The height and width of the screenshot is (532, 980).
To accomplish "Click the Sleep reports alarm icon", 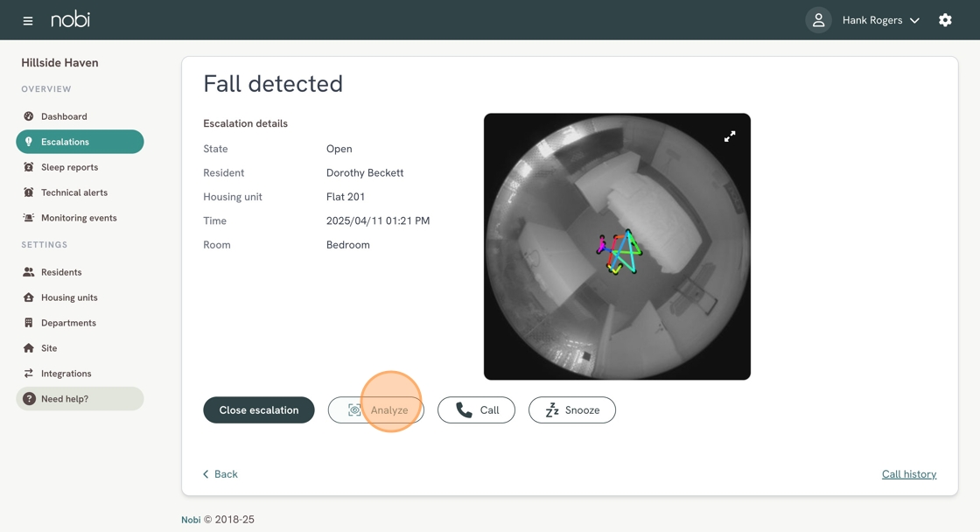I will [x=29, y=167].
